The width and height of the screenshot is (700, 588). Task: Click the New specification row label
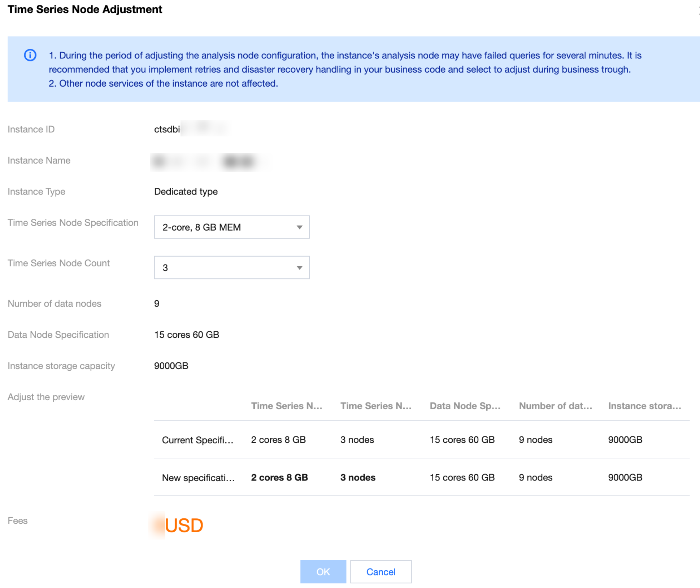click(198, 478)
